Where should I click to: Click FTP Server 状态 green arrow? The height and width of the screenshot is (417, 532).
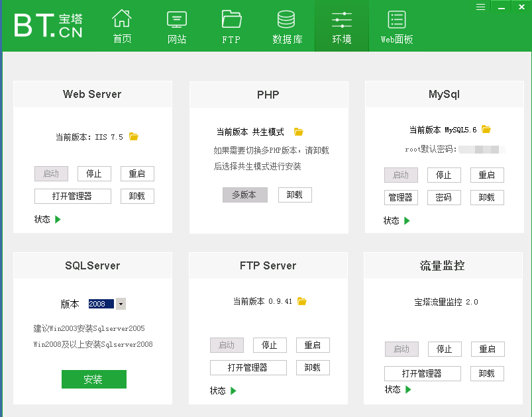pyautogui.click(x=233, y=391)
